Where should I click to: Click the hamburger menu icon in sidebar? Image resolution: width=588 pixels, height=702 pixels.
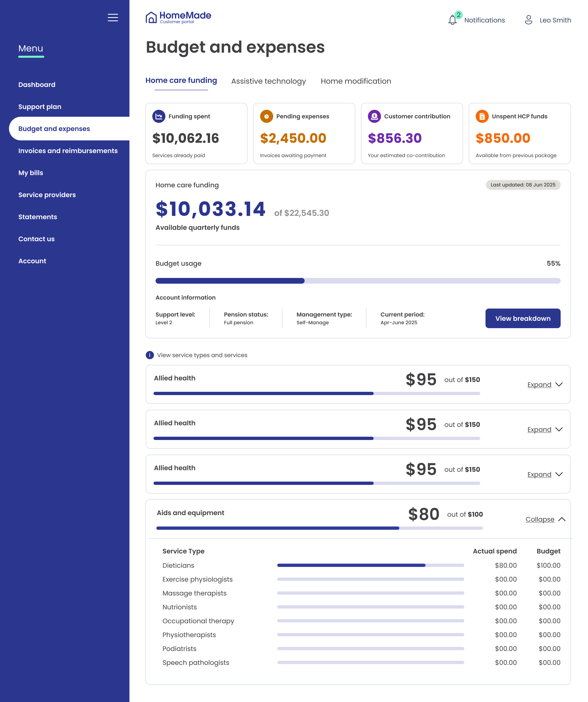113,17
